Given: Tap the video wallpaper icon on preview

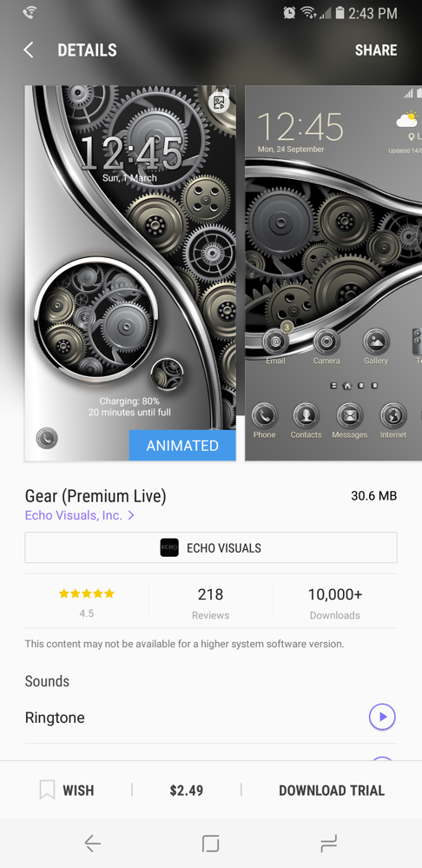Looking at the screenshot, I should pos(220,103).
